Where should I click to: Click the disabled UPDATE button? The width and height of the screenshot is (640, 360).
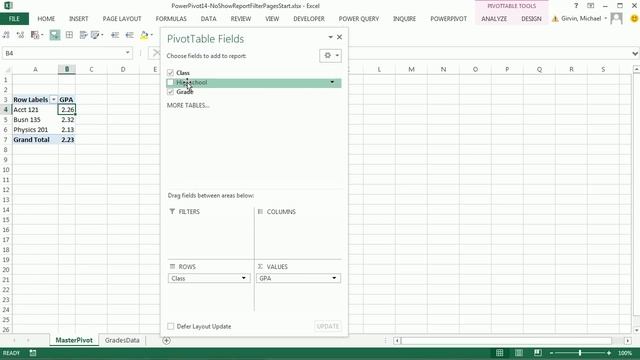pyautogui.click(x=328, y=326)
